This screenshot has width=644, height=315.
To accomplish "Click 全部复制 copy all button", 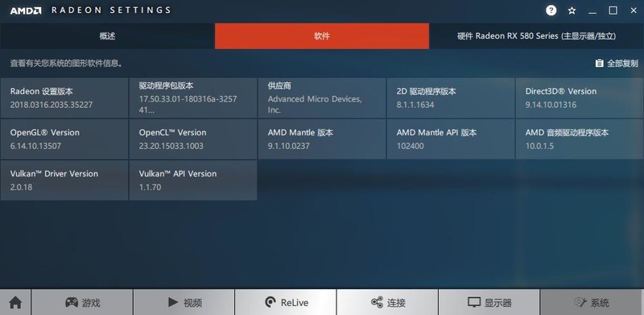I will click(x=617, y=64).
